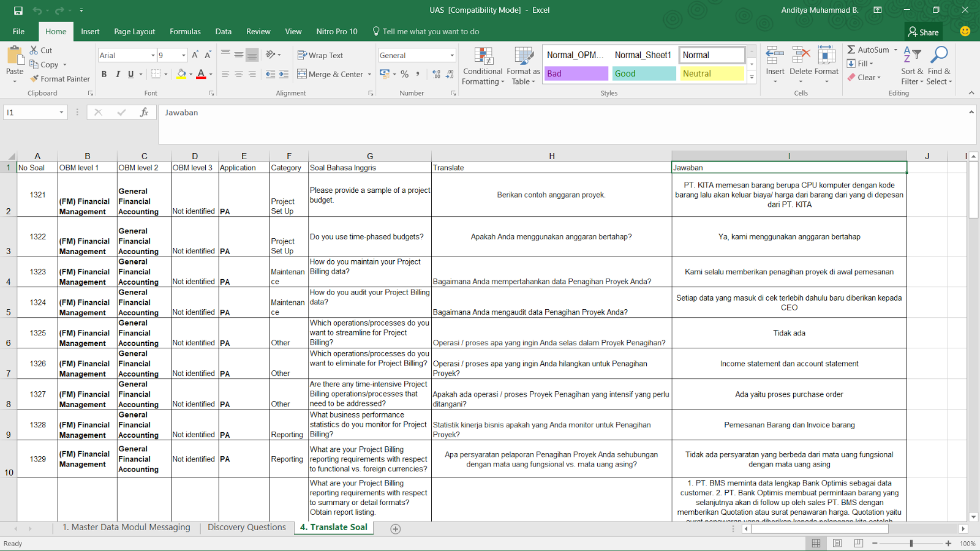
Task: Switch to Page Break Preview view
Action: (x=859, y=544)
